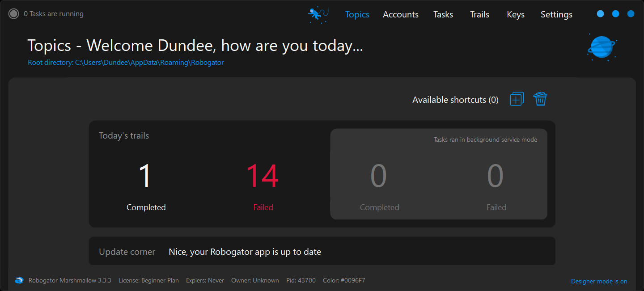Click the task running status circle icon
The height and width of the screenshot is (291, 644).
coord(14,14)
